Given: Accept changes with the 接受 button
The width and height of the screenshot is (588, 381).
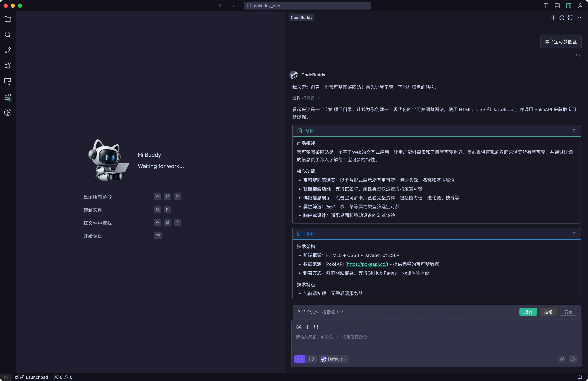Looking at the screenshot, I should tap(528, 312).
